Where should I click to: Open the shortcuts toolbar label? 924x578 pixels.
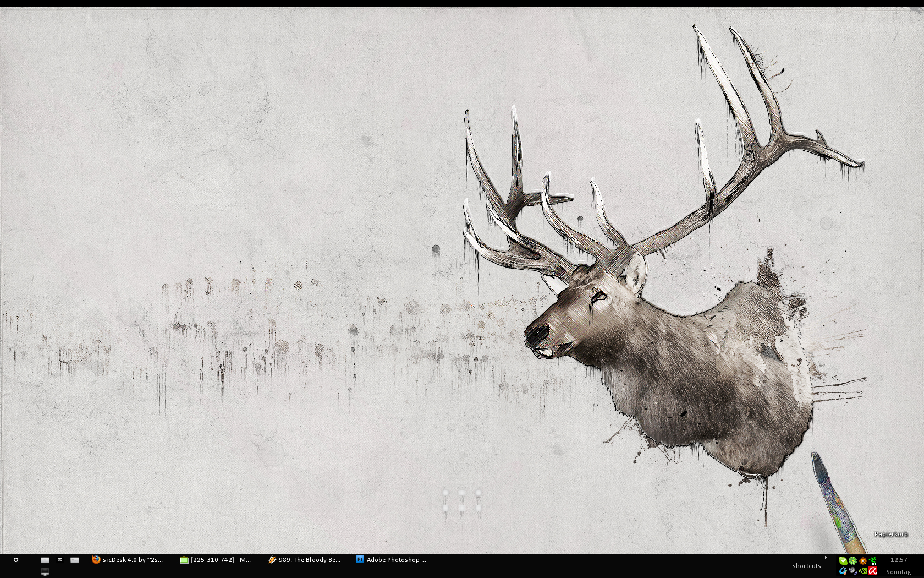pos(806,566)
